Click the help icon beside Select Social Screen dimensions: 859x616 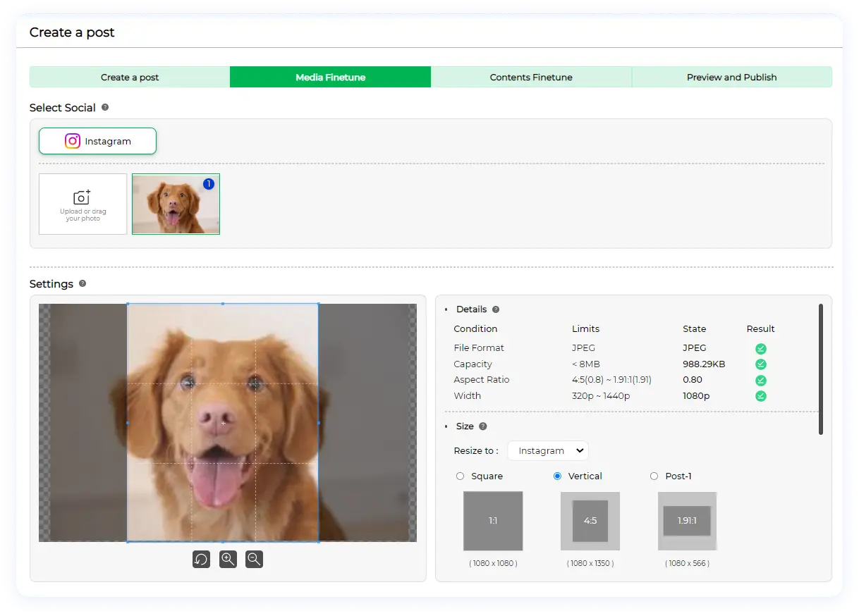click(105, 108)
